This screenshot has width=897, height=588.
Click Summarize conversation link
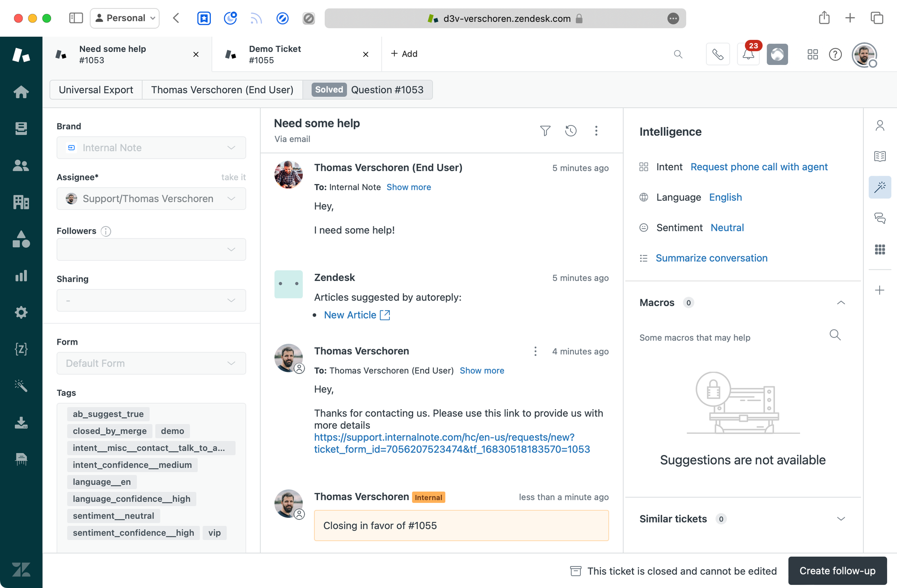pyautogui.click(x=711, y=258)
